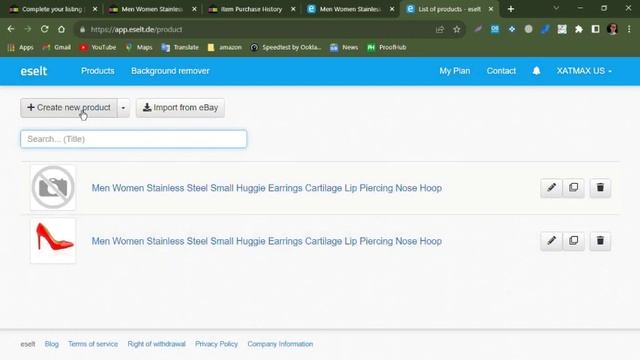Image resolution: width=640 pixels, height=360 pixels.
Task: Open the browser extensions puzzle icon
Action: [579, 29]
